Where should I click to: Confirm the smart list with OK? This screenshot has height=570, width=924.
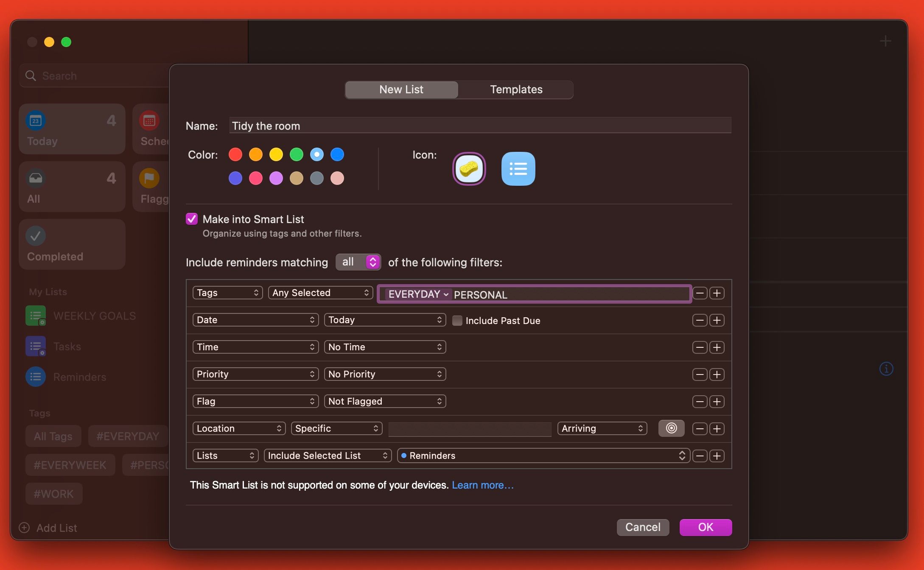point(705,527)
